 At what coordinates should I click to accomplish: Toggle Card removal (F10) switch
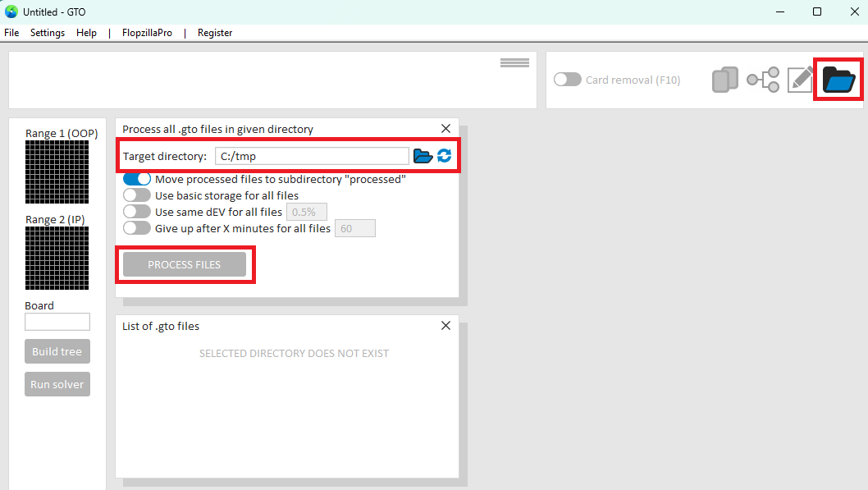(568, 80)
